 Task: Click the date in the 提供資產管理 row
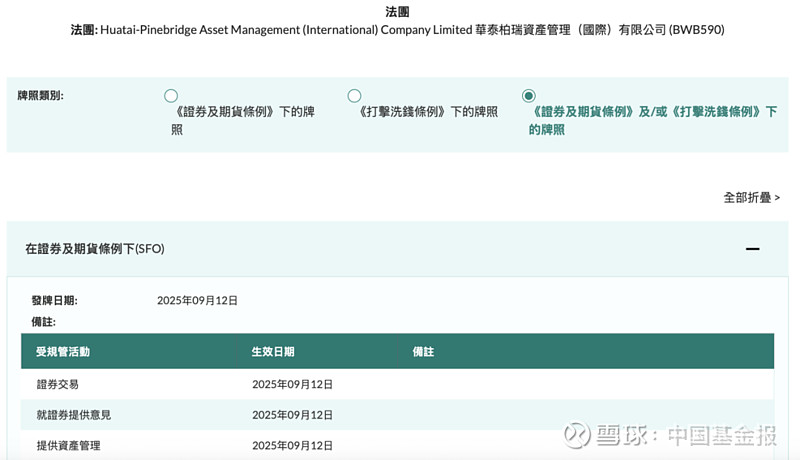tap(292, 445)
